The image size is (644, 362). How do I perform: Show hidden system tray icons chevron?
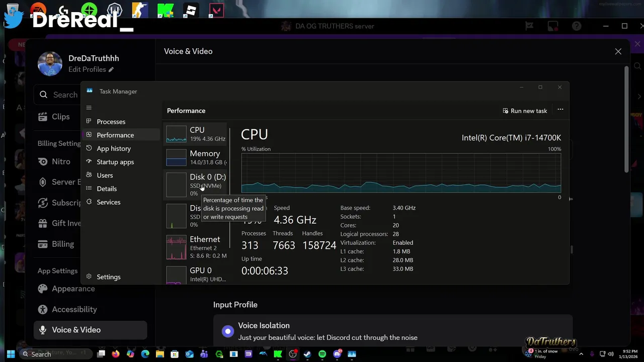pyautogui.click(x=581, y=354)
